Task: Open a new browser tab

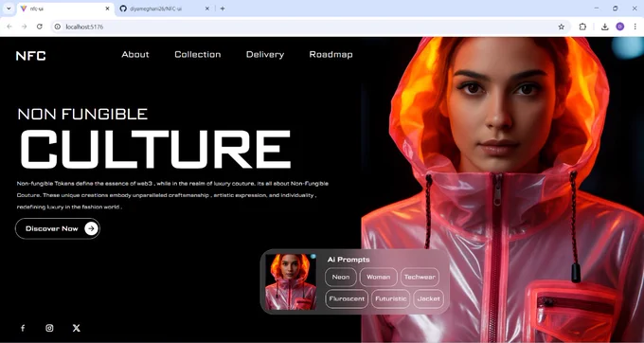Action: click(x=223, y=9)
